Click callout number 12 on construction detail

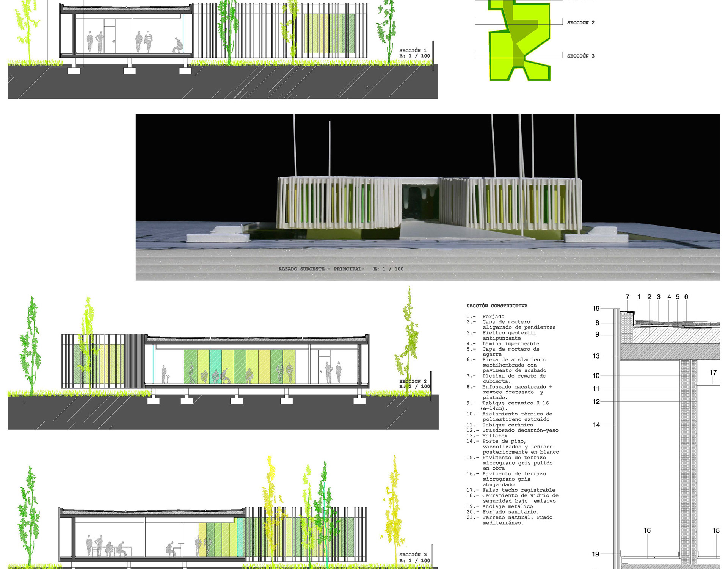point(596,401)
